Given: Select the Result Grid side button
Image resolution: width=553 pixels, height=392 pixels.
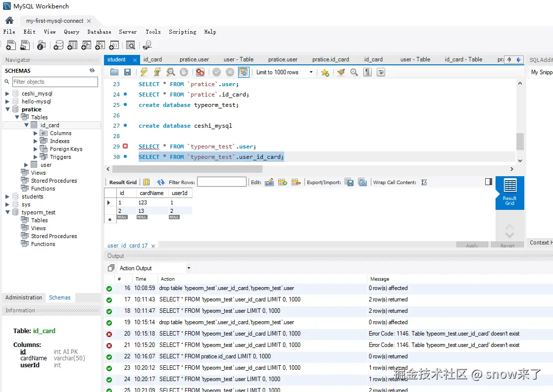Looking at the screenshot, I should click(x=509, y=193).
